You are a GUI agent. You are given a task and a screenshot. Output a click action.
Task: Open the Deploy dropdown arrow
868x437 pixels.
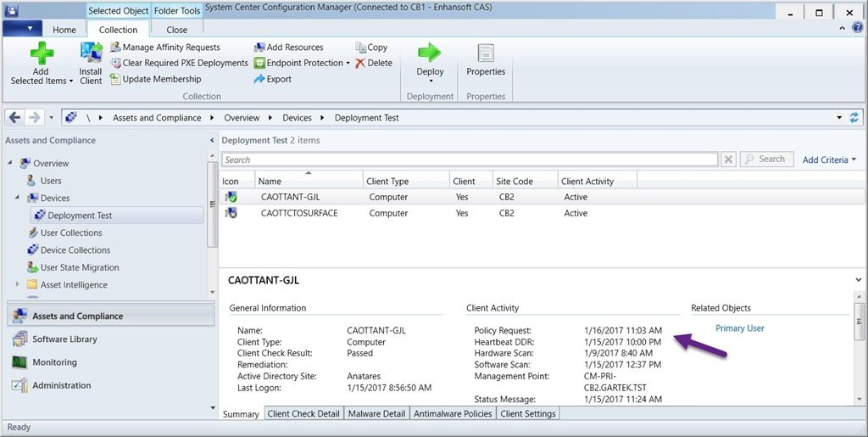[430, 81]
